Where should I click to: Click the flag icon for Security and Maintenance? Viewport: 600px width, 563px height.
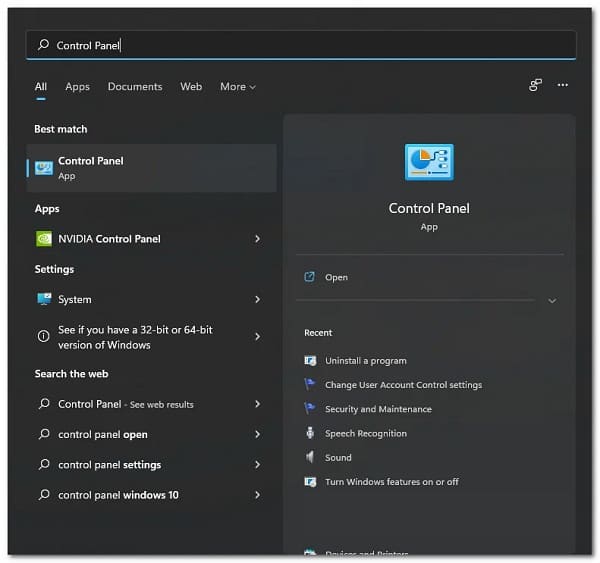point(310,409)
